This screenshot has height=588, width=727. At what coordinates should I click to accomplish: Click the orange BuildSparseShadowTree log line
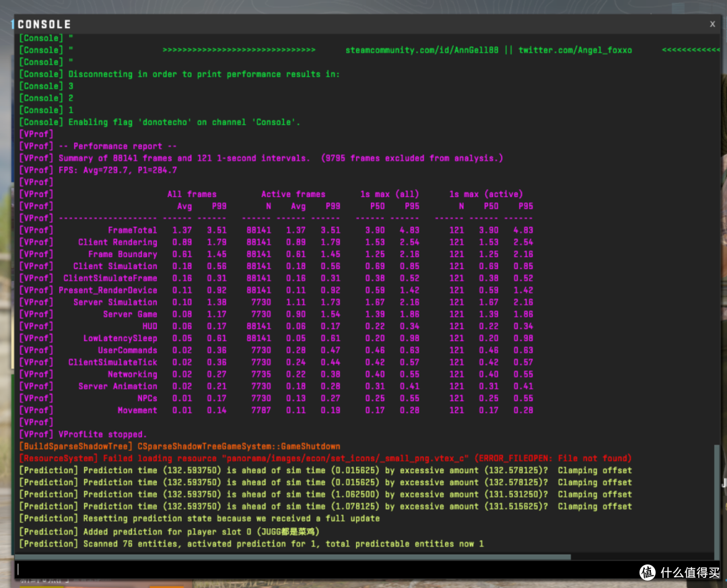(x=180, y=446)
